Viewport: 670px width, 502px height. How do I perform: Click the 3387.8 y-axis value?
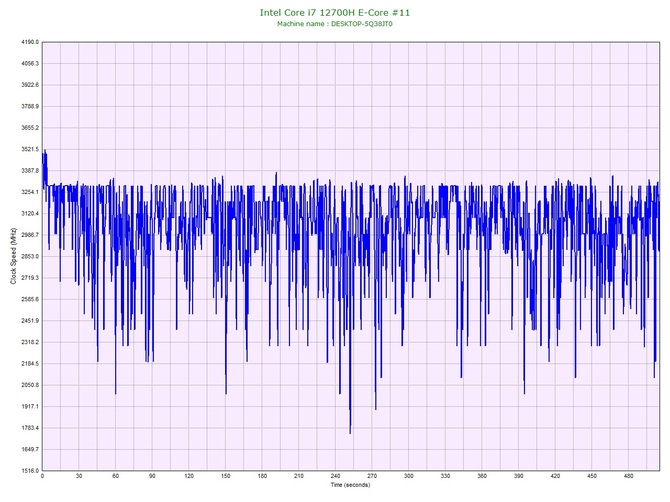tap(30, 170)
